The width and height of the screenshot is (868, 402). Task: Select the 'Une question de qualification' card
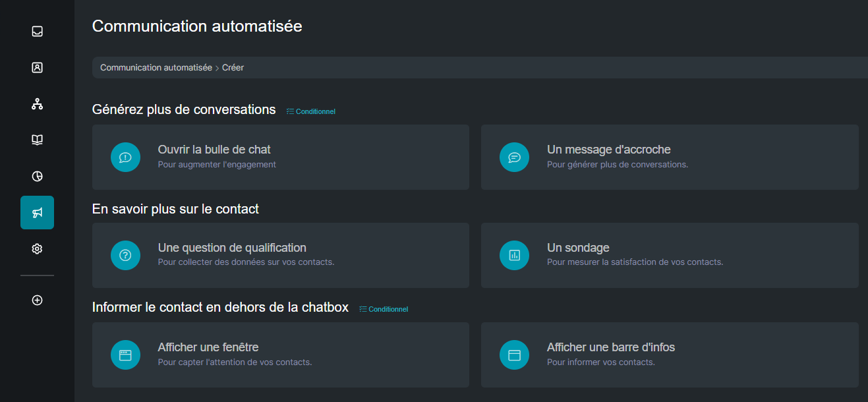(280, 256)
